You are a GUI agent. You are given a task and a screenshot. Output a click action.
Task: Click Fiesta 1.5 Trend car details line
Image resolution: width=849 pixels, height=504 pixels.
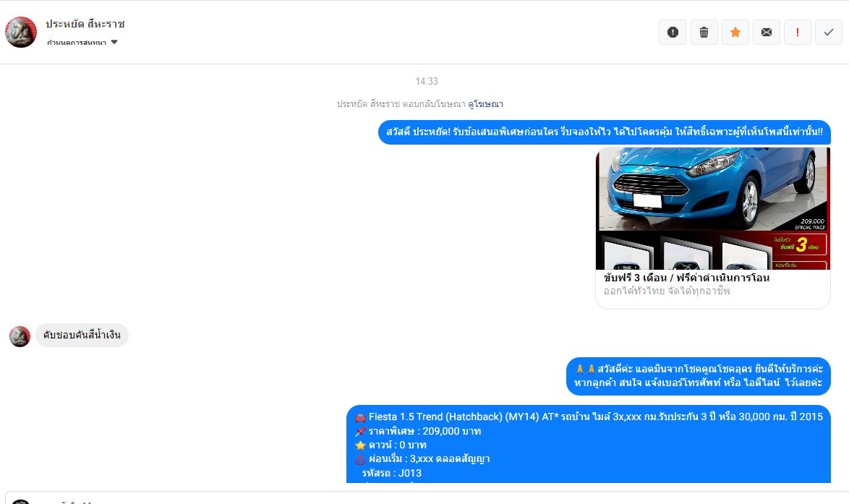tap(589, 417)
